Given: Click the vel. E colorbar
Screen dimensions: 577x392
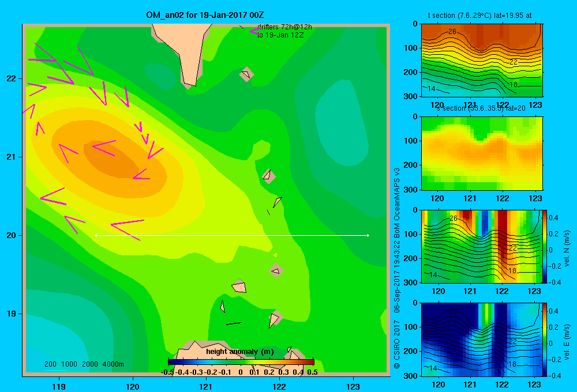Looking at the screenshot, I should pos(545,340).
